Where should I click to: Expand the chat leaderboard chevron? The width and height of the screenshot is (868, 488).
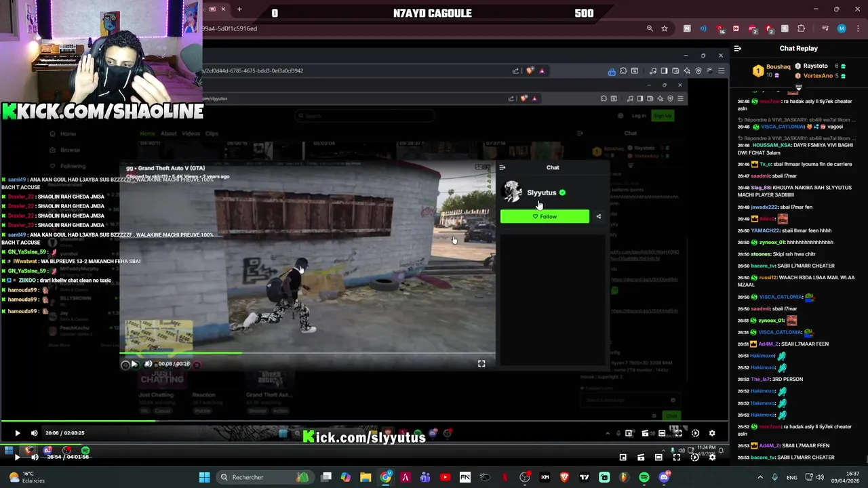pos(798,87)
